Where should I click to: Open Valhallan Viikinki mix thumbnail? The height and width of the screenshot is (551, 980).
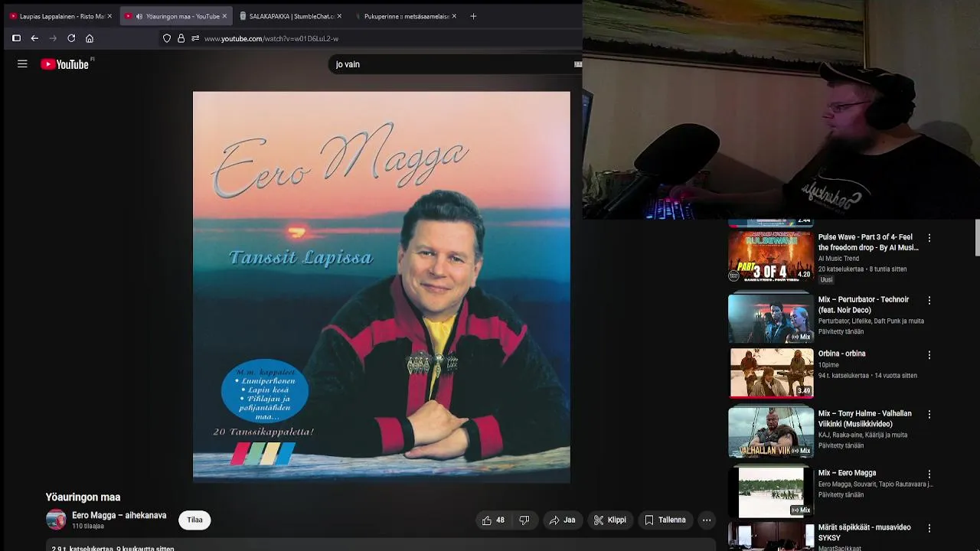click(770, 432)
